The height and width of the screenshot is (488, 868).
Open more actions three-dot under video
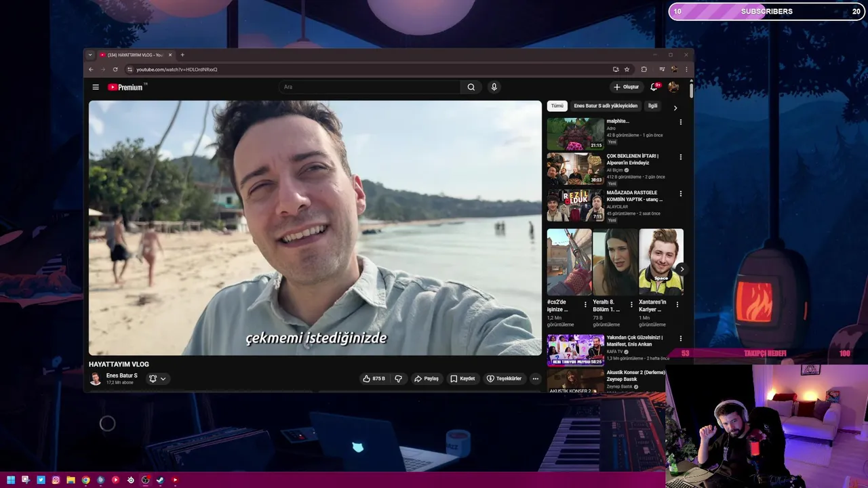[535, 378]
